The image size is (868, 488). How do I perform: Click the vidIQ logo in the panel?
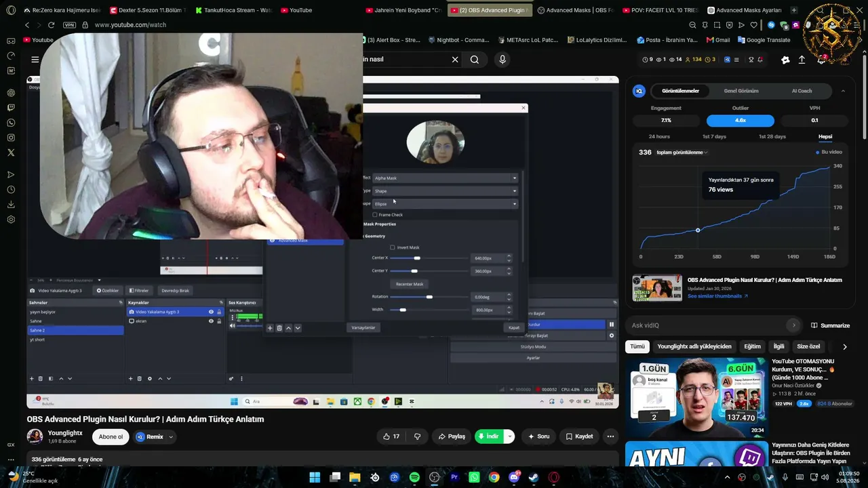[639, 91]
